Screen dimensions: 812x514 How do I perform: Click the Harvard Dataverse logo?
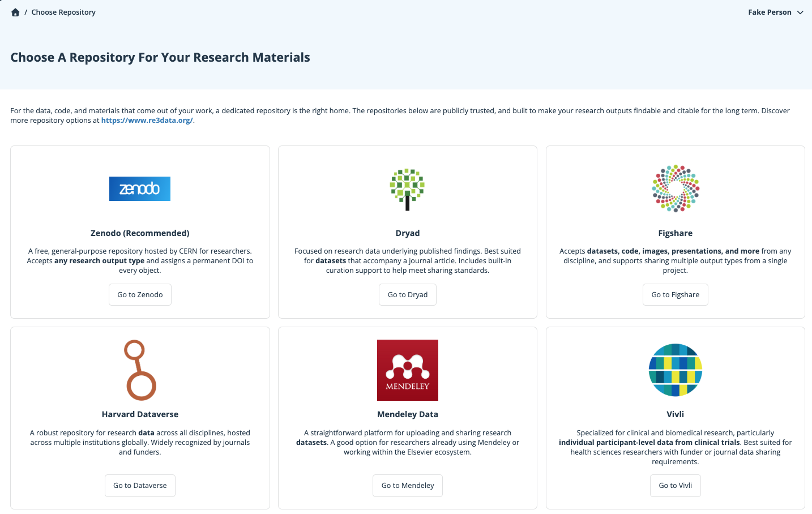[x=140, y=370]
